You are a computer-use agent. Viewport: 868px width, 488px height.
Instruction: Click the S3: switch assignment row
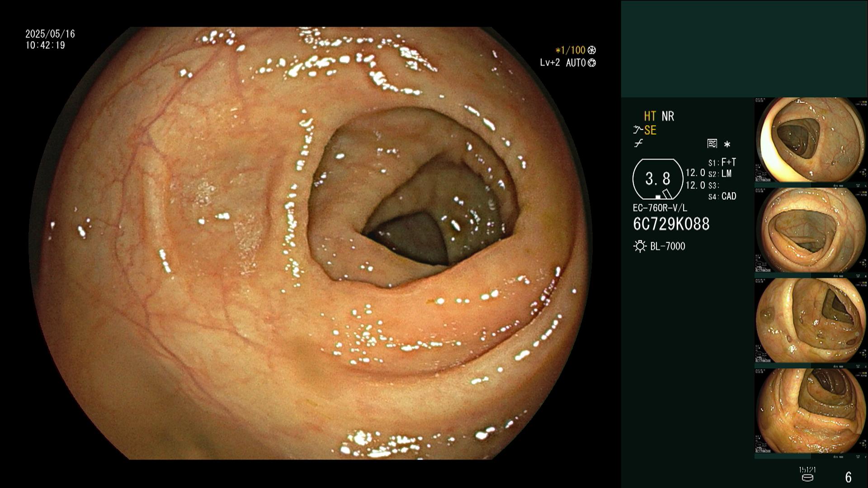coord(713,185)
